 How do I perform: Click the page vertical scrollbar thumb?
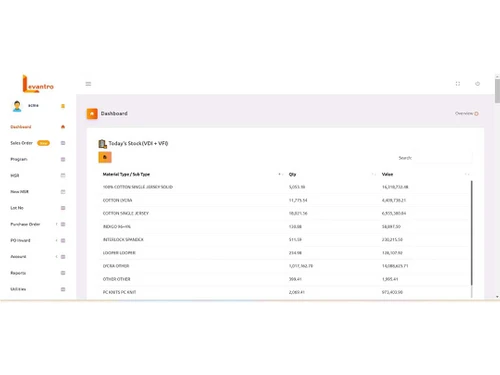tap(497, 91)
